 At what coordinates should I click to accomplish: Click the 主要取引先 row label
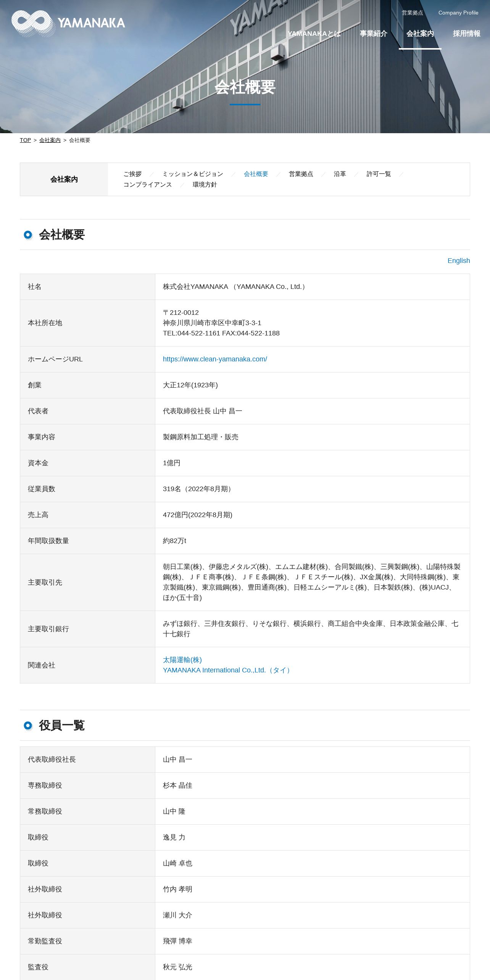[45, 582]
